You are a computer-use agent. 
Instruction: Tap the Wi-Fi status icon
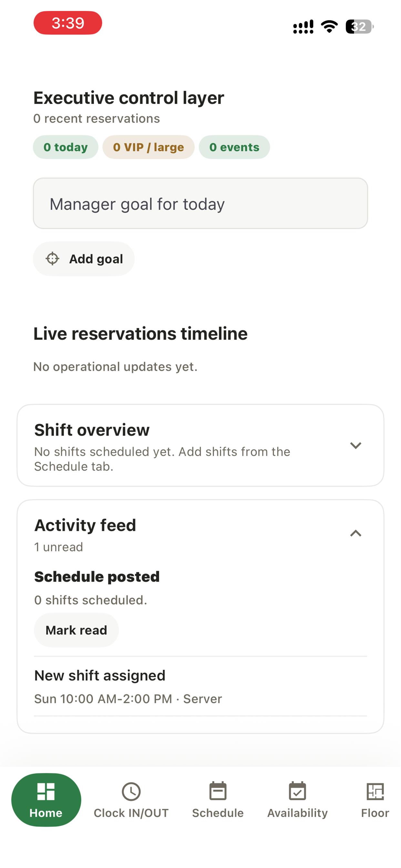point(329,26)
